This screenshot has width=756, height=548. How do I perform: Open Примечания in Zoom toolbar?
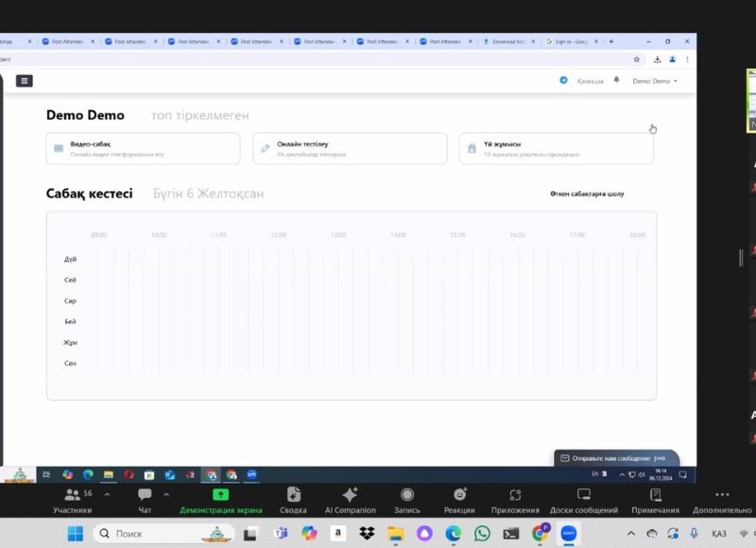pos(655,500)
